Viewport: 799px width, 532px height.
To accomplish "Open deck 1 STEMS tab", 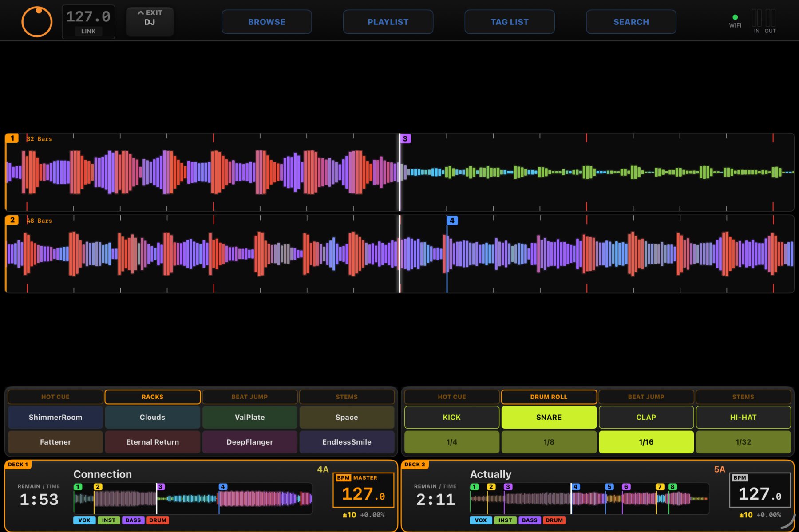I will click(347, 397).
